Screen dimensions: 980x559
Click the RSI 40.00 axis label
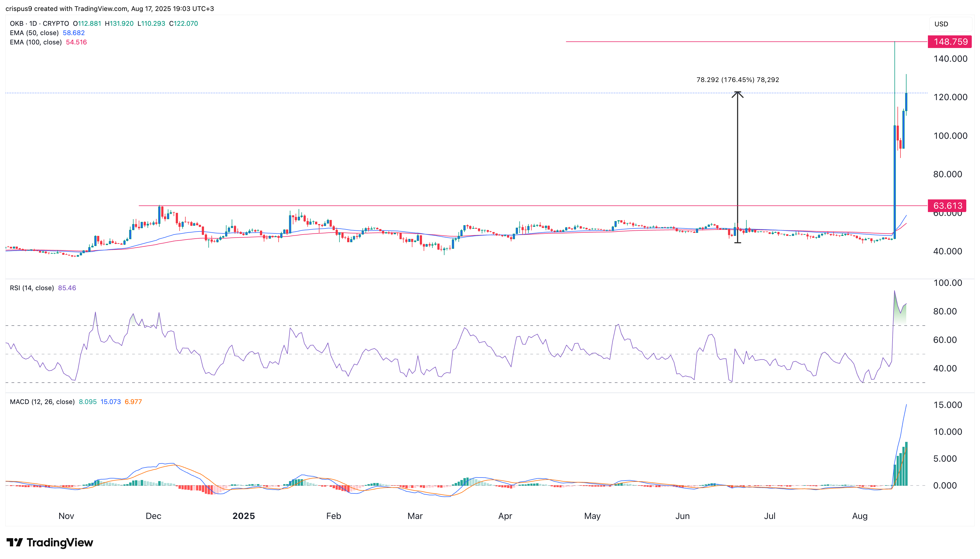tap(945, 369)
